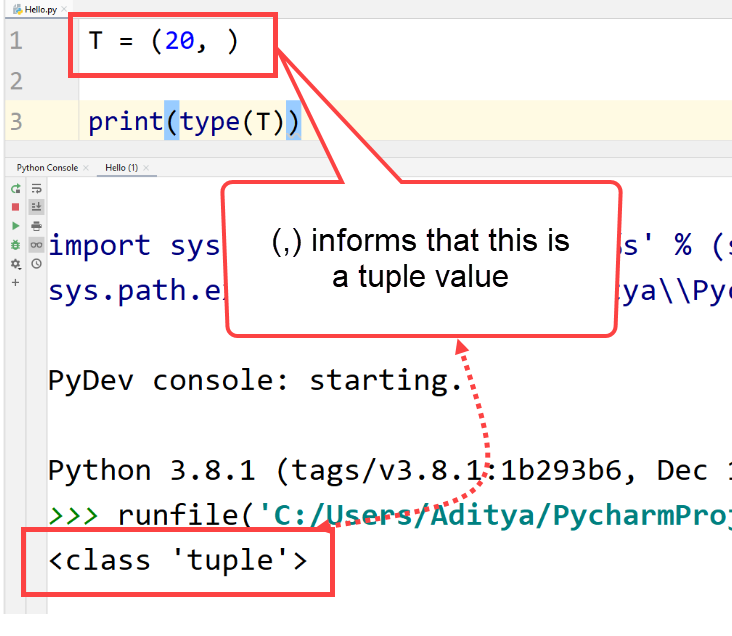Close the Python Console tab
Screen dimensions: 732x636
[x=86, y=168]
